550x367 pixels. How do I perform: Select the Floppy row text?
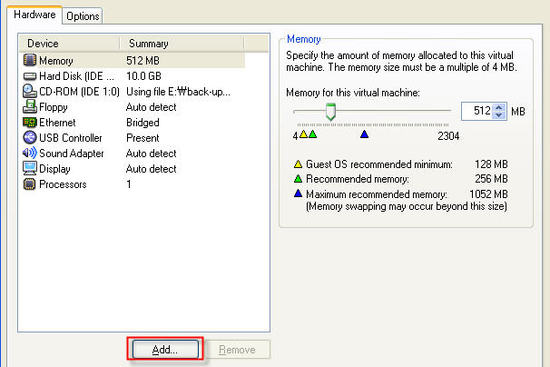[53, 107]
